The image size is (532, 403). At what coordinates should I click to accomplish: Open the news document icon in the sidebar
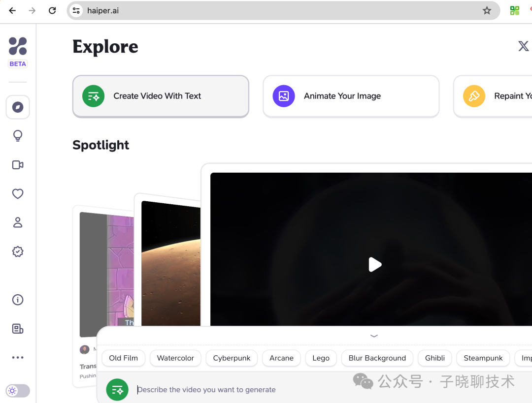(18, 329)
